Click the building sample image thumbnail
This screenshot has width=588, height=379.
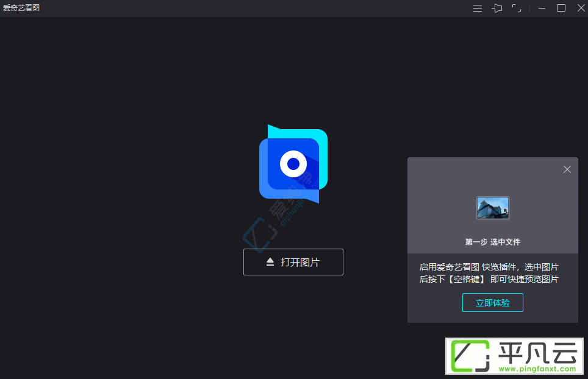[x=493, y=208]
